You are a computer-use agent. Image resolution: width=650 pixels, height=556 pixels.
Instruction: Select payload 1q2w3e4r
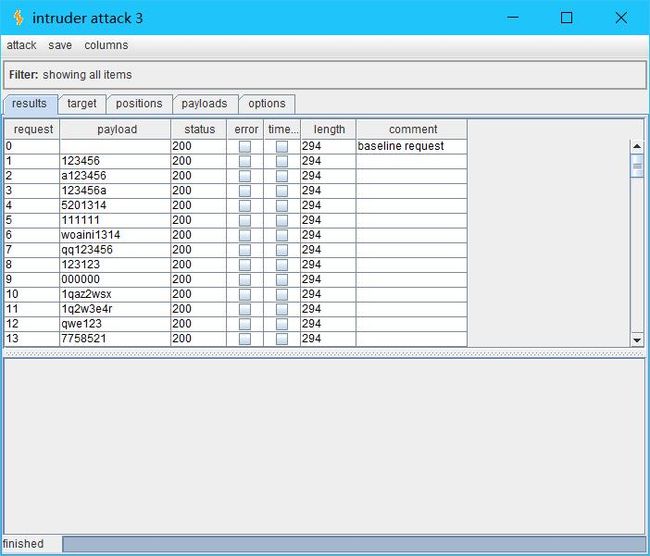[115, 309]
